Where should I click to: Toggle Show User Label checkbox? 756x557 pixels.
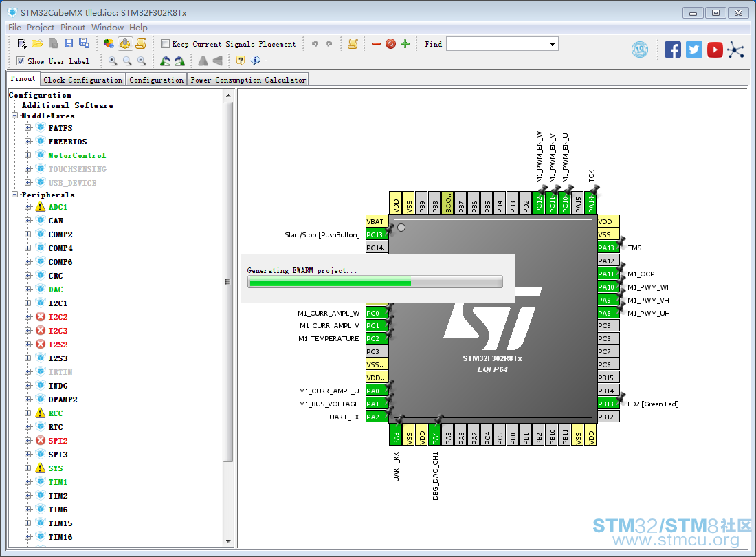click(x=21, y=61)
